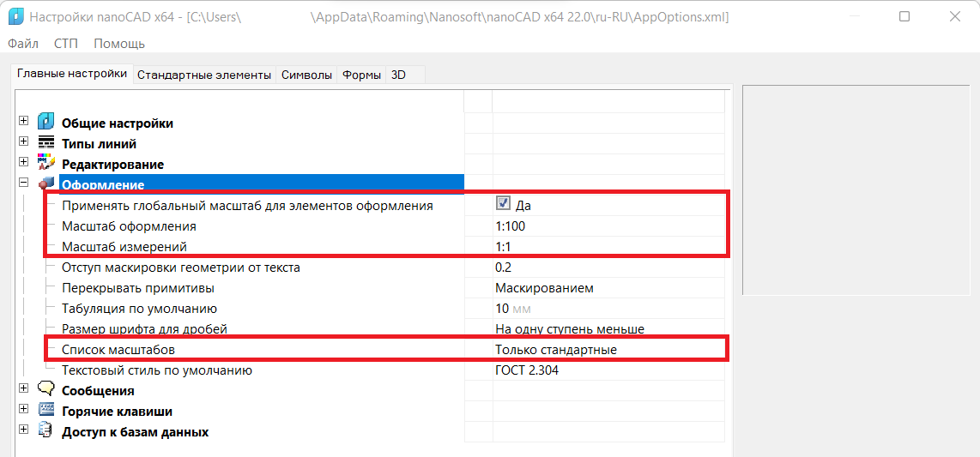Expand the Общие настройки tree node
This screenshot has width=980, height=457.
click(23, 122)
